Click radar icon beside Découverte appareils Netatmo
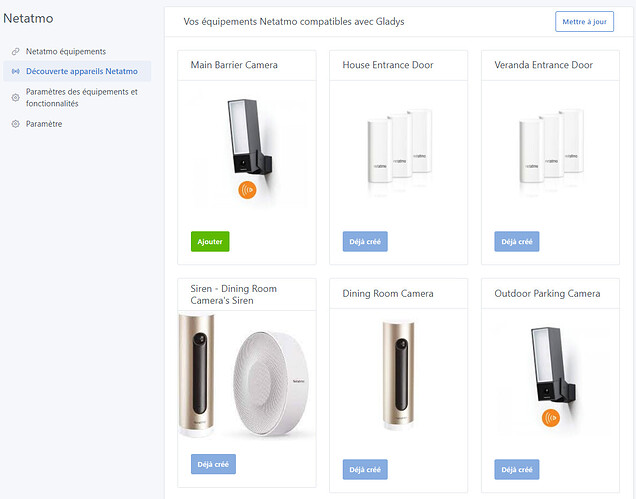Viewport: 636px width, 499px height. pos(15,71)
